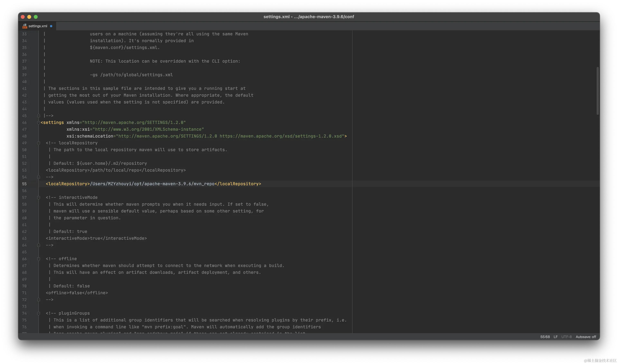Open the LF line separator selector
This screenshot has height=364, width=618.
[555, 337]
